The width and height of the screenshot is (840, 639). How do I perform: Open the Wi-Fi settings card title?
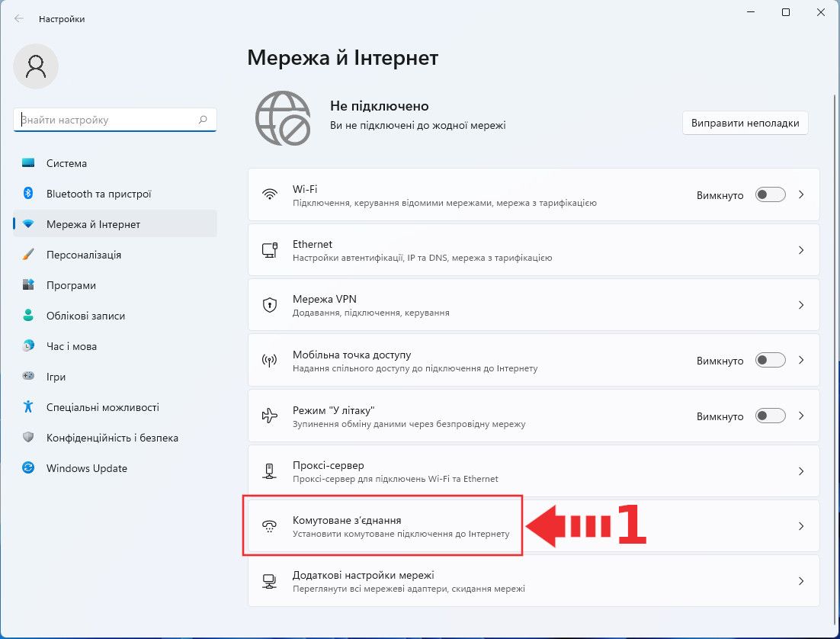pos(305,189)
